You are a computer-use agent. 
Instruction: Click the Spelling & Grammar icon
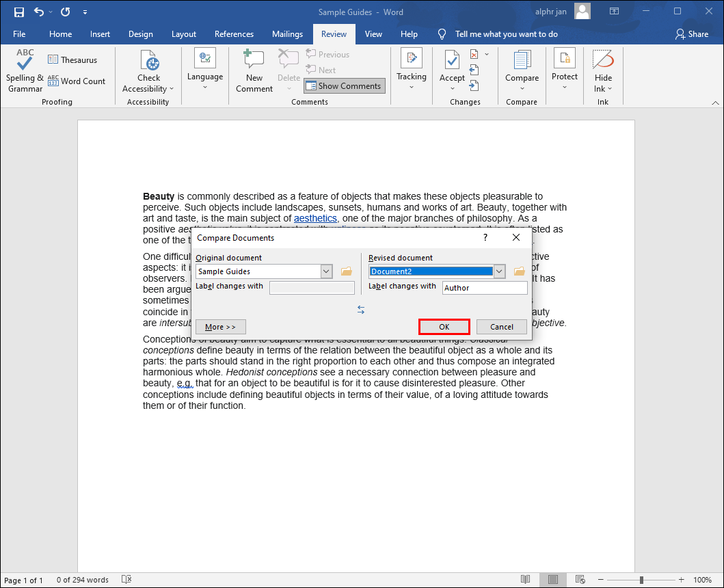25,71
